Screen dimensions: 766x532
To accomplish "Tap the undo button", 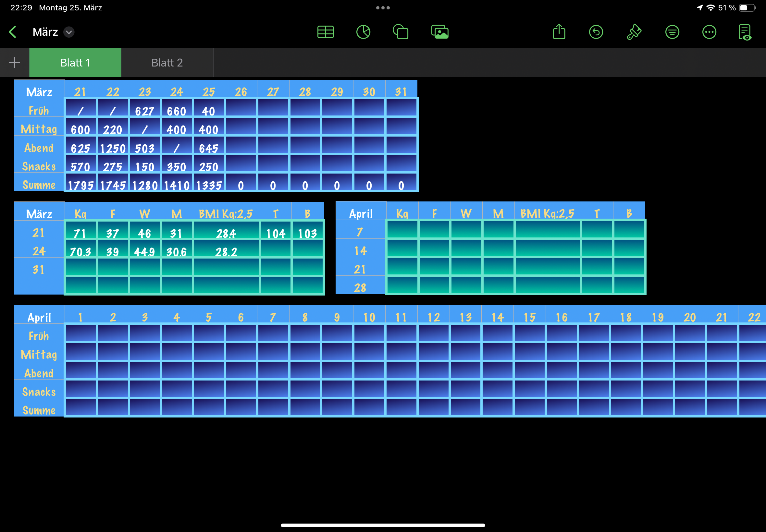I will [x=596, y=32].
